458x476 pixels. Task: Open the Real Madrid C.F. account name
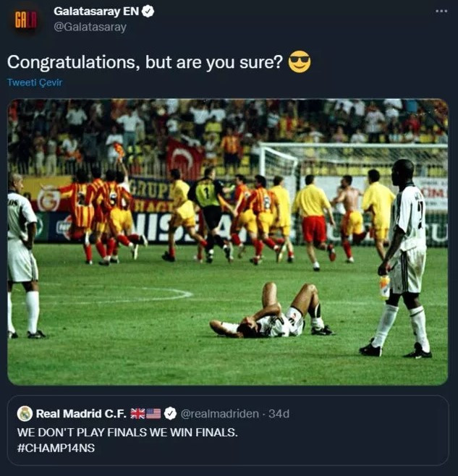(x=81, y=414)
